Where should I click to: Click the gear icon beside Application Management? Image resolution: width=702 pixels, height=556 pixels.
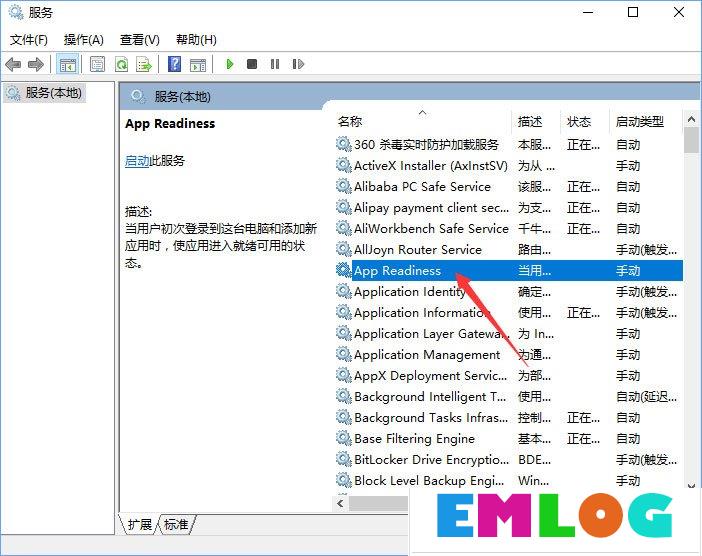[343, 354]
